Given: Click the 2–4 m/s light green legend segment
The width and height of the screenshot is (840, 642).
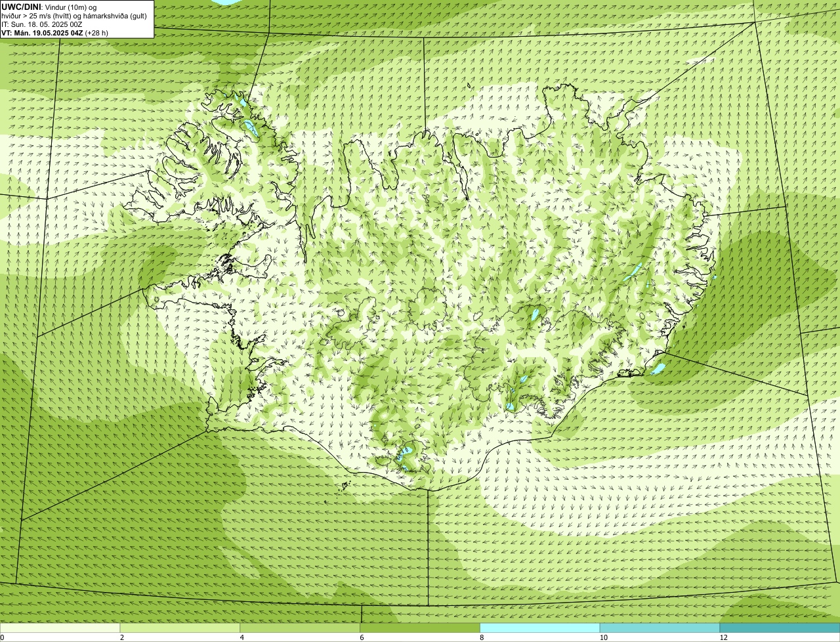Looking at the screenshot, I should (x=180, y=628).
